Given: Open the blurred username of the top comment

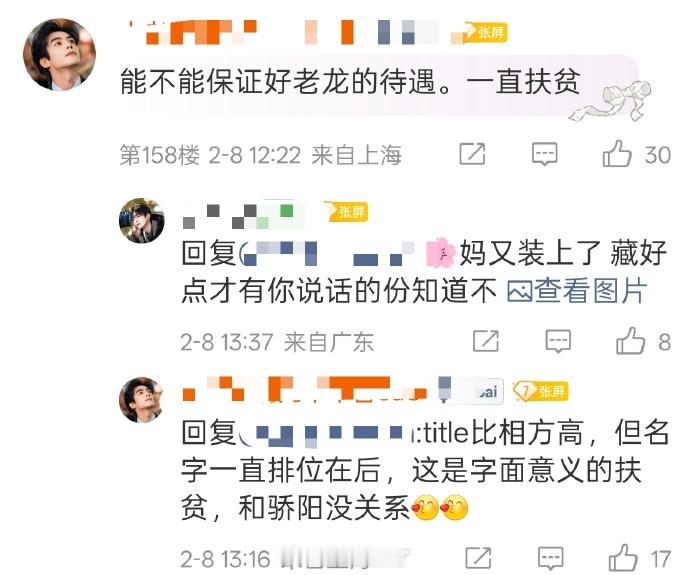Looking at the screenshot, I should (290, 33).
